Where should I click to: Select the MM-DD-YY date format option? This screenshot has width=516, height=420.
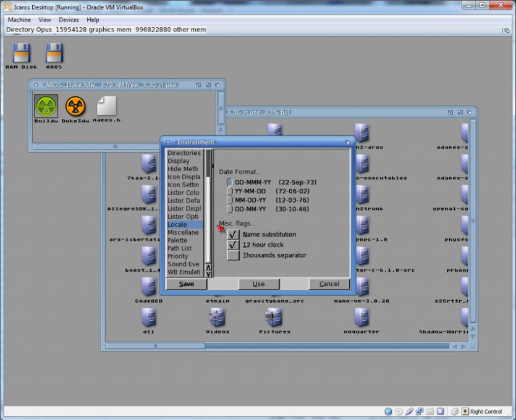[x=230, y=200]
